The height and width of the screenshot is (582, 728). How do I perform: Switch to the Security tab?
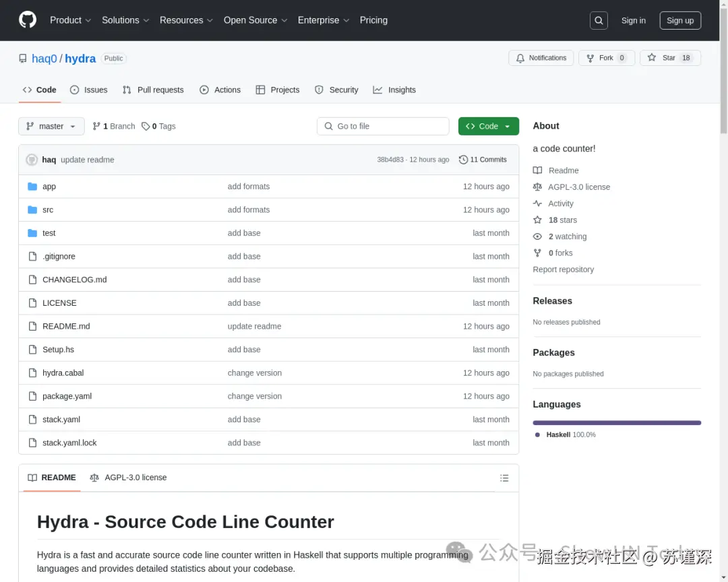click(336, 90)
